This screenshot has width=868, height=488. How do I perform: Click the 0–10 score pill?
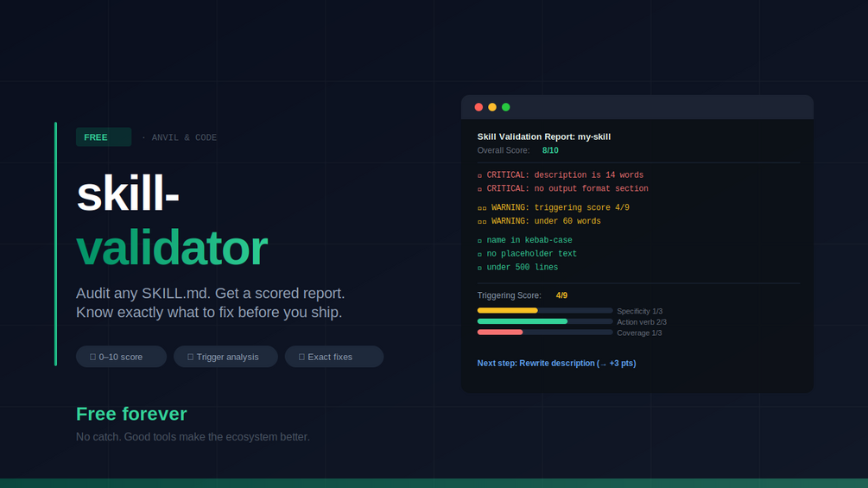click(x=121, y=357)
